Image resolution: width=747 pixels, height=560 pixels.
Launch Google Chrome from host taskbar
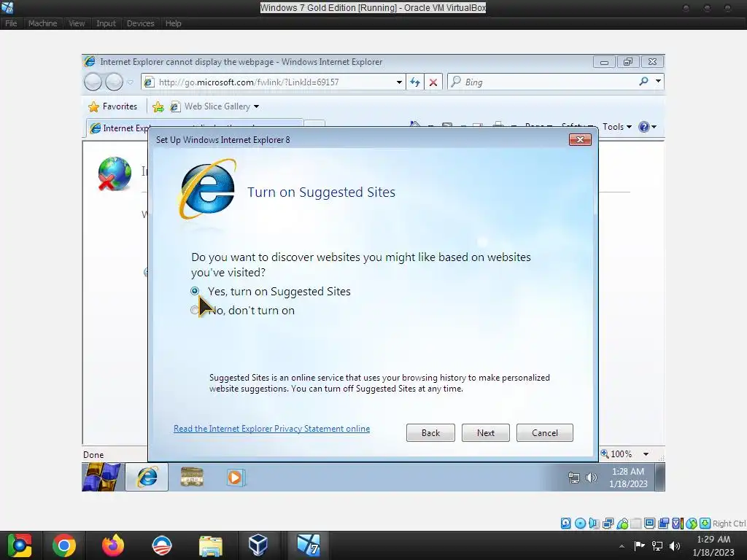point(64,545)
